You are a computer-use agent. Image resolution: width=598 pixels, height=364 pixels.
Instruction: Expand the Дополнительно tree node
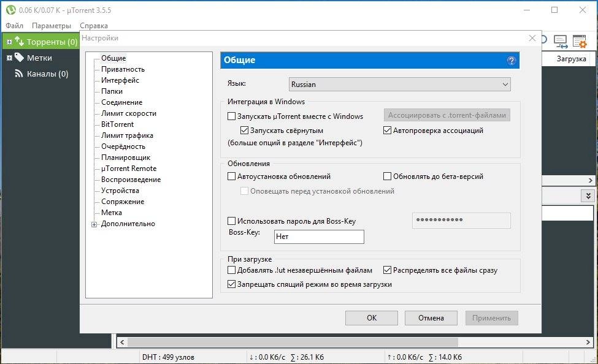coord(94,224)
